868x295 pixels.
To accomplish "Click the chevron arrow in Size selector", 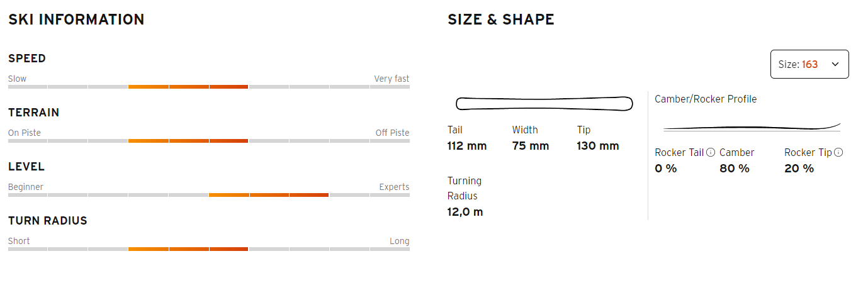I will [x=835, y=64].
